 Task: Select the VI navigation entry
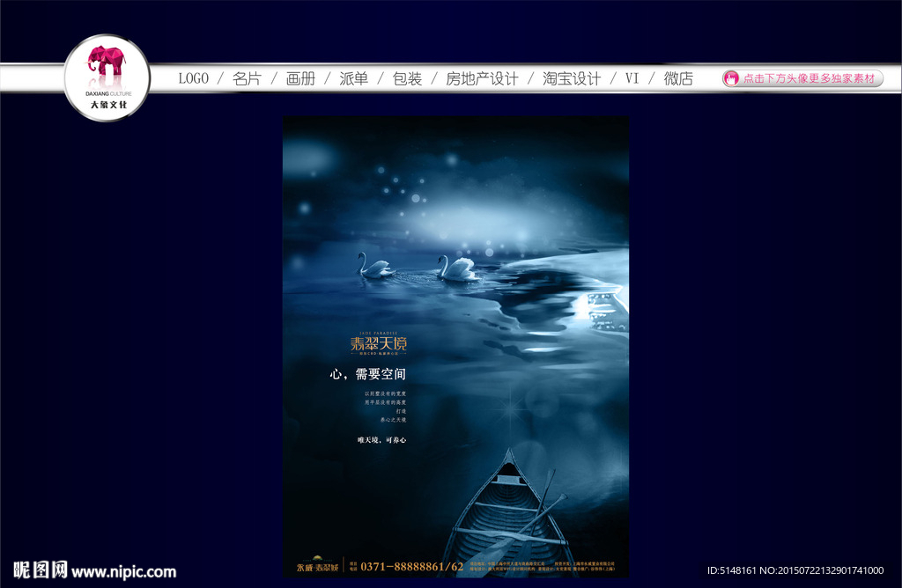point(632,77)
